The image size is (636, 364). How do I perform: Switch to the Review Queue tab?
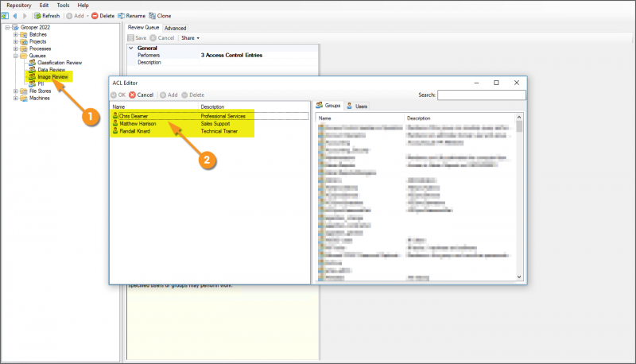(144, 28)
